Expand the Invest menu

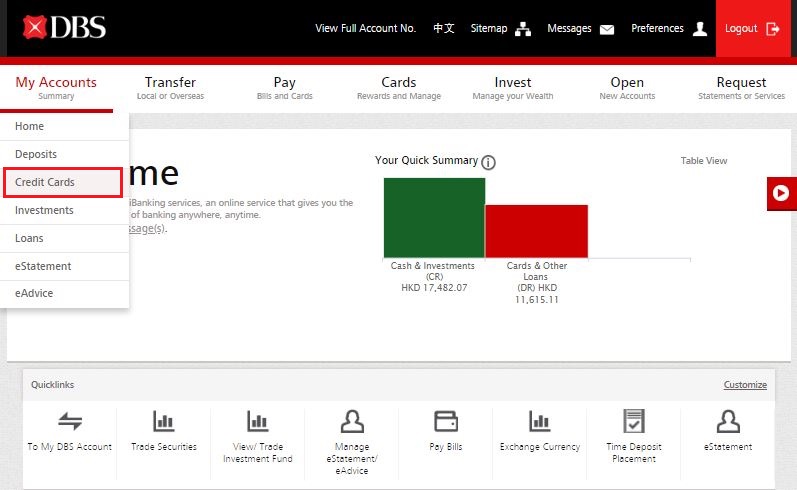click(513, 88)
